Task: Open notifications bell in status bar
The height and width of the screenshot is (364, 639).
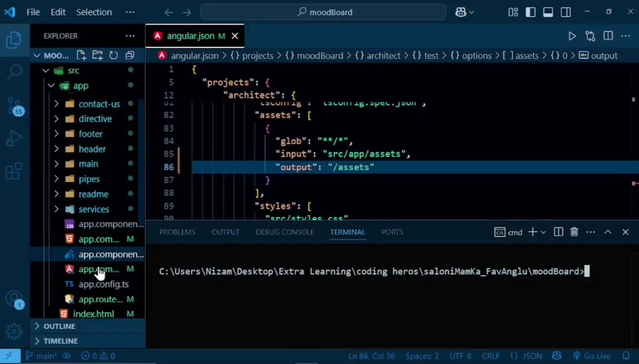Action: (x=626, y=356)
